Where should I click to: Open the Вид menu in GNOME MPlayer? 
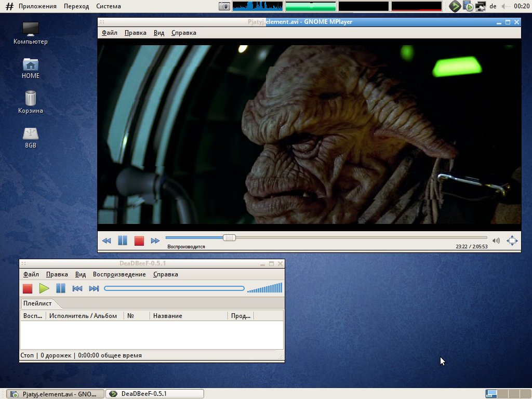[159, 33]
